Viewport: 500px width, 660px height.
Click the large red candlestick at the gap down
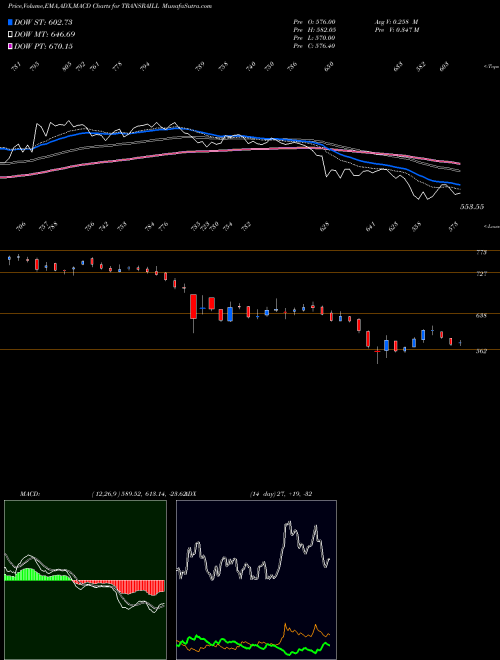pyautogui.click(x=193, y=306)
